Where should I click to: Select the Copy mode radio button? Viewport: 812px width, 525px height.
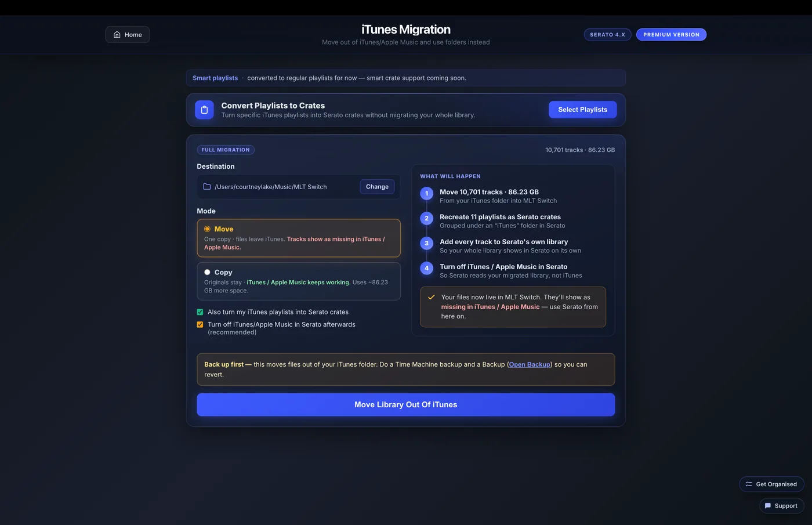tap(207, 272)
